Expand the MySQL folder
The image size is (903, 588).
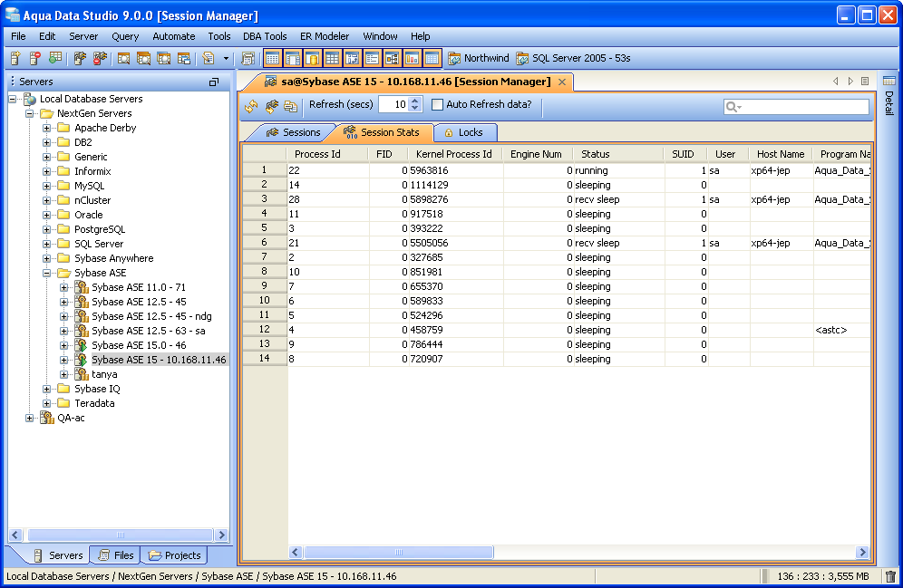(x=46, y=186)
